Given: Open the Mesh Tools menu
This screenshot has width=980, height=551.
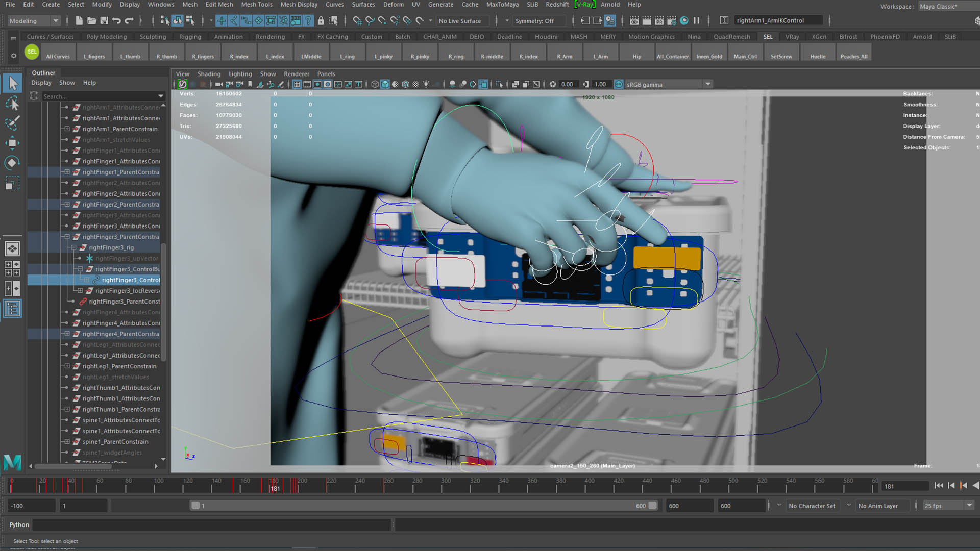Looking at the screenshot, I should click(x=256, y=5).
